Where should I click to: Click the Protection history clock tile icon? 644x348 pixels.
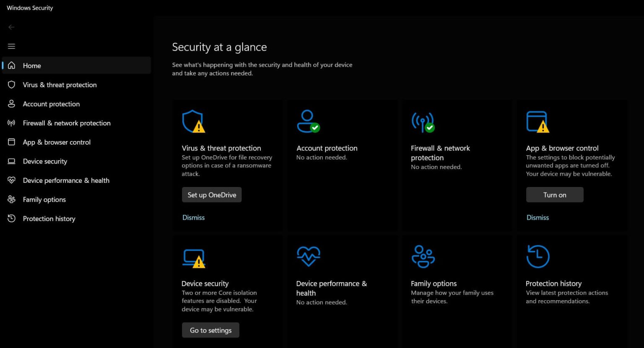pyautogui.click(x=538, y=256)
